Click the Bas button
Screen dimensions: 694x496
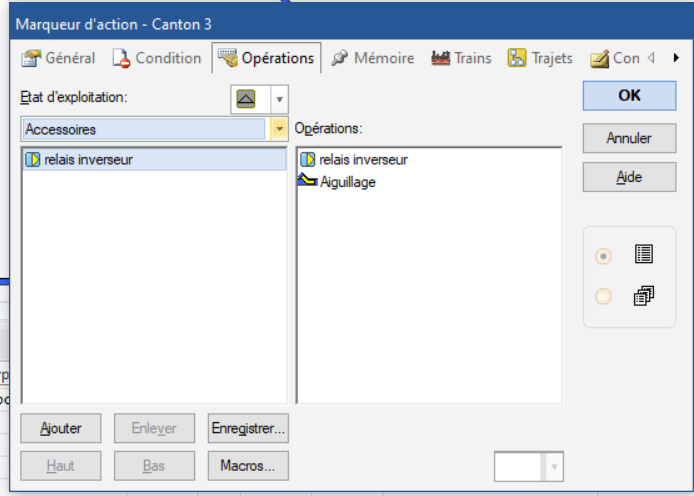point(154,466)
